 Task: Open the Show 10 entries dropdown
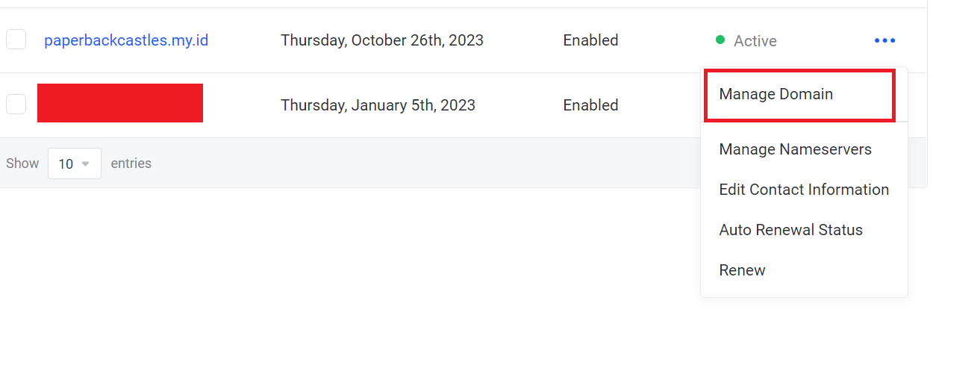click(x=74, y=163)
